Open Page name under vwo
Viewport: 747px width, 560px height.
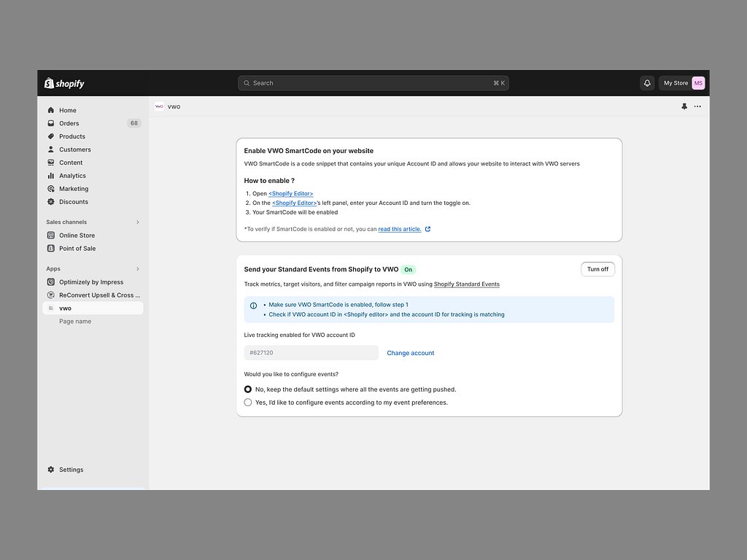(x=75, y=322)
